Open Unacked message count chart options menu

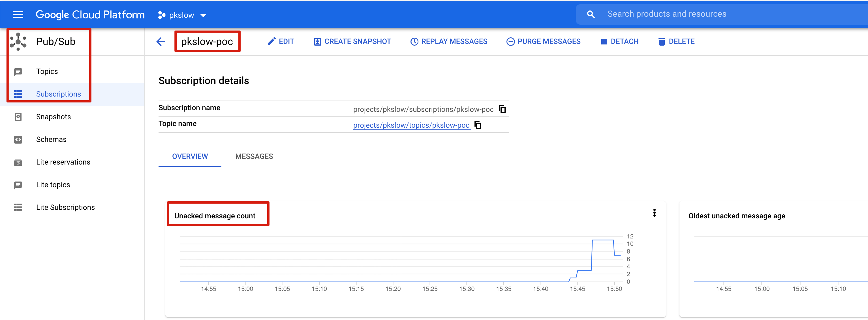coord(654,213)
